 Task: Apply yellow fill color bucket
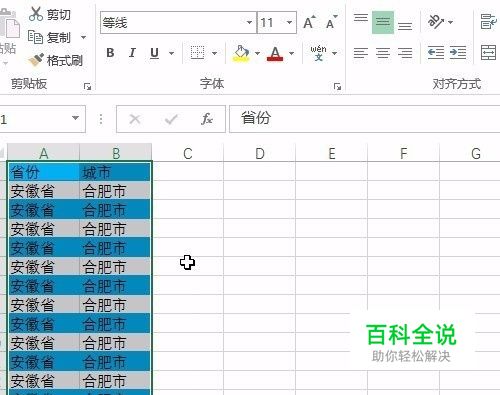click(x=241, y=53)
